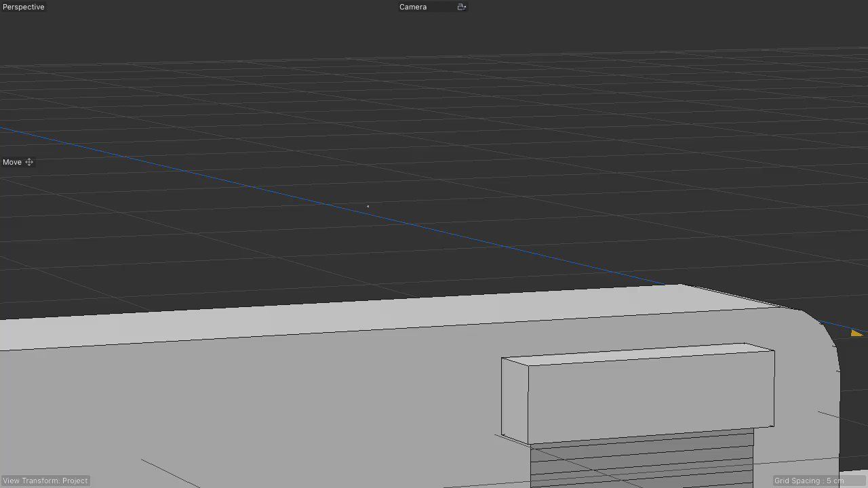Image resolution: width=868 pixels, height=488 pixels.
Task: Click the camera link icon beside Camera
Action: pyautogui.click(x=462, y=7)
